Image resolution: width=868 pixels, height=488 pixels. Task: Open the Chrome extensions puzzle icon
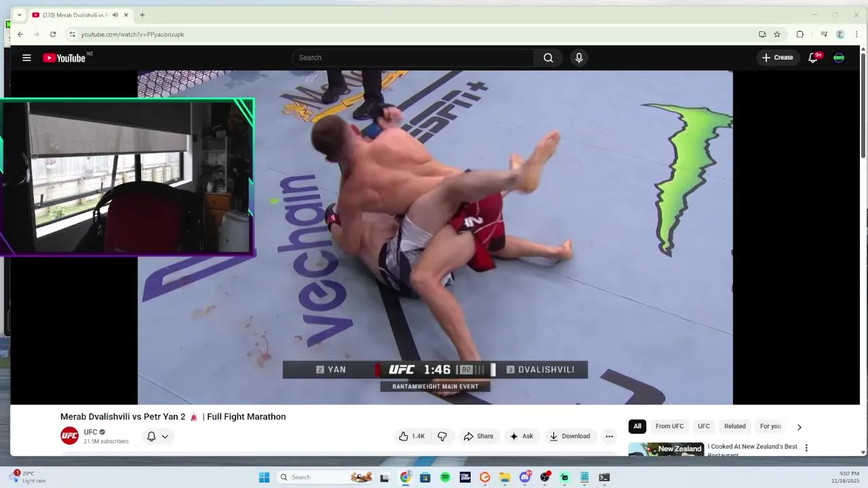coord(800,34)
